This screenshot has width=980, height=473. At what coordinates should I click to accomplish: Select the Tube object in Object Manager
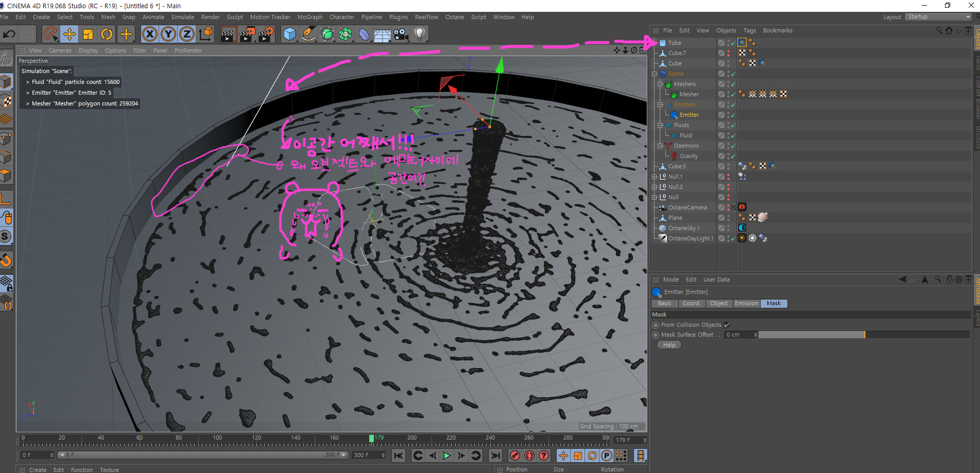tap(675, 43)
